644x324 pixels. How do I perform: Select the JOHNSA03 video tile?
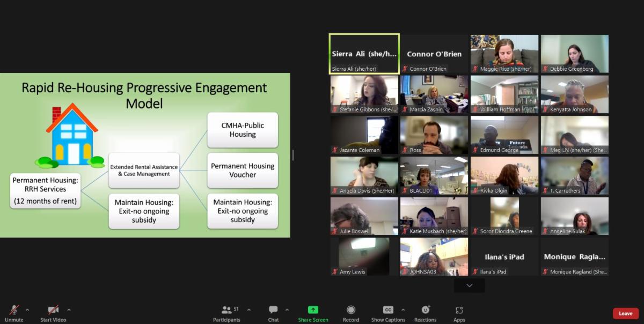coord(434,256)
